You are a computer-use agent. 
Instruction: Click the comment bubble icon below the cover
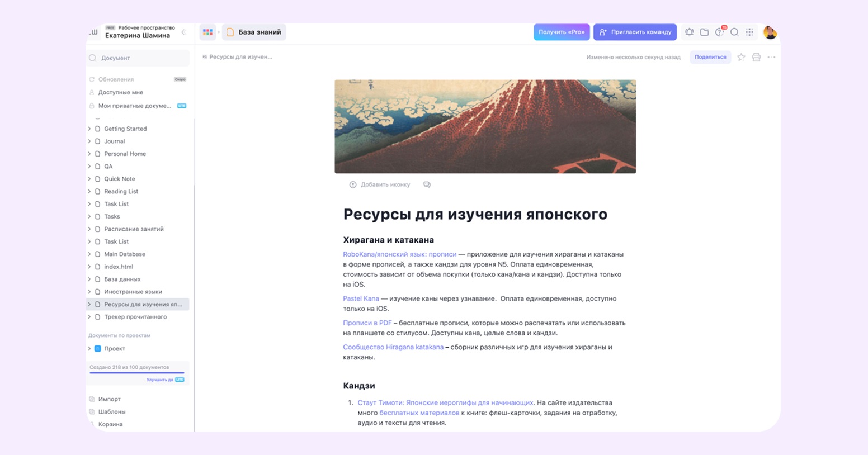click(x=427, y=184)
